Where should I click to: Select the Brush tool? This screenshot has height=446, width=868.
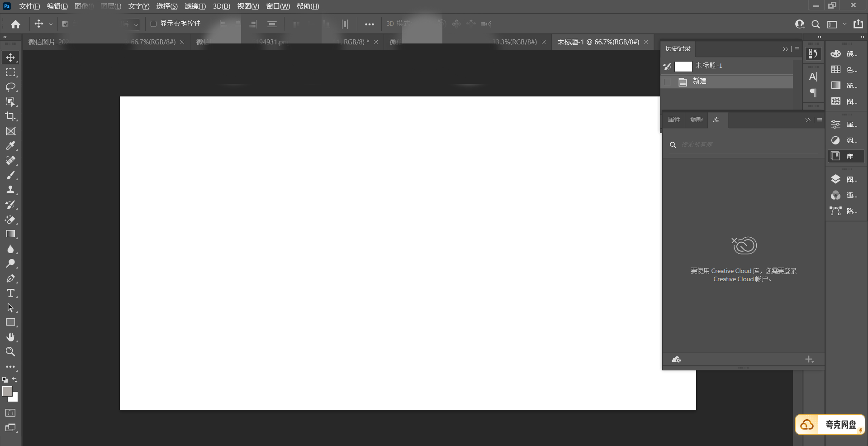10,175
